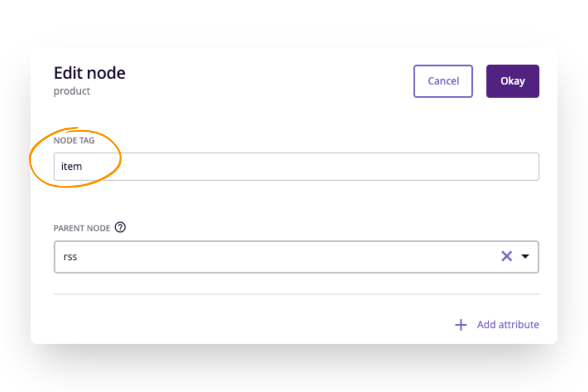Click the caret icon in the rss field

(x=525, y=256)
